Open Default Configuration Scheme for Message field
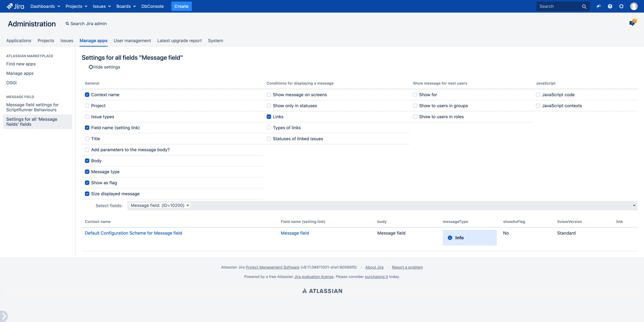Image resolution: width=644 pixels, height=322 pixels. pyautogui.click(x=133, y=233)
